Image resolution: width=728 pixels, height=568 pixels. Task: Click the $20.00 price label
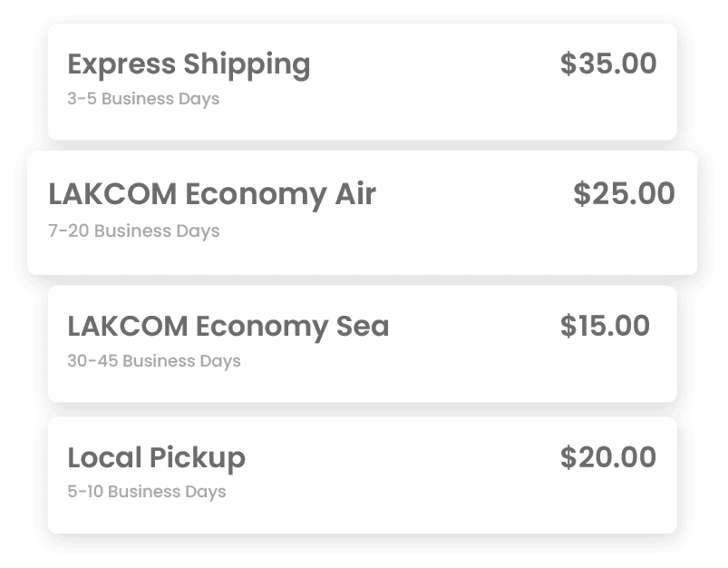608,457
